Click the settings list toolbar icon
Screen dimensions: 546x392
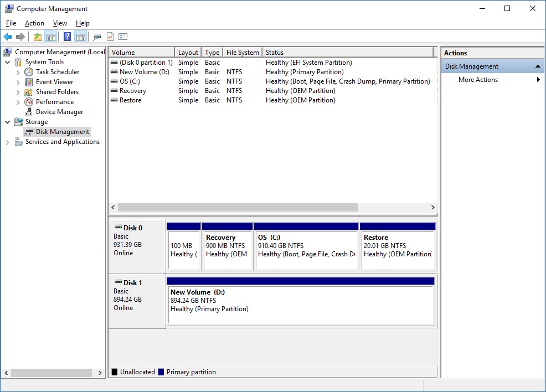click(x=123, y=37)
